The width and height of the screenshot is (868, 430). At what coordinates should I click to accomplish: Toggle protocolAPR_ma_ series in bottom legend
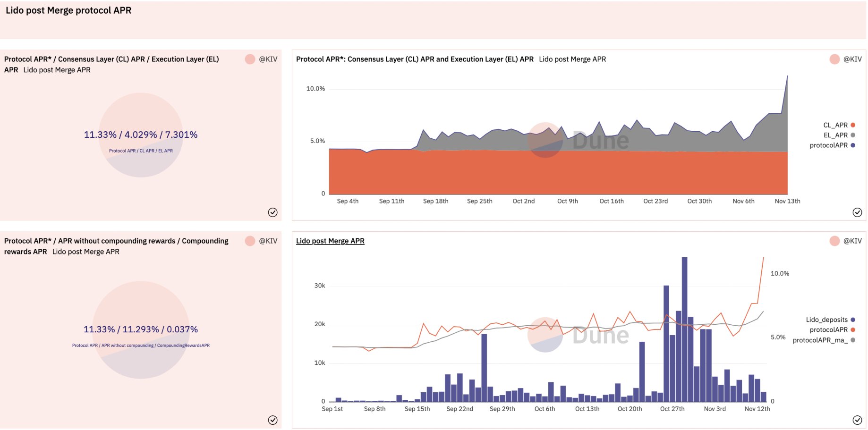(x=824, y=340)
